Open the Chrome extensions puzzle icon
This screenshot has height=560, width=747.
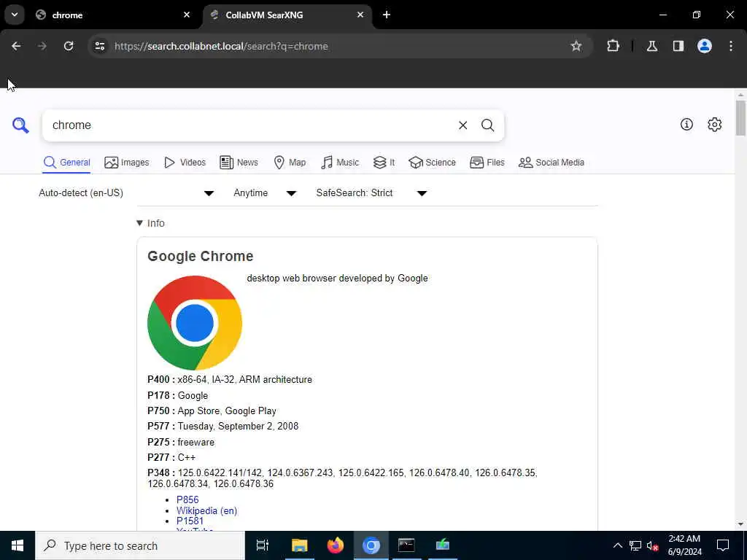point(613,46)
